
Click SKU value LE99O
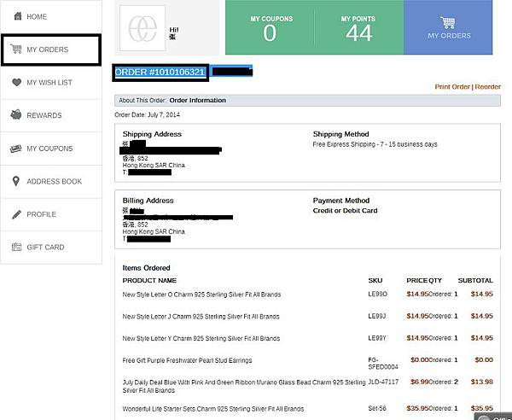point(377,294)
